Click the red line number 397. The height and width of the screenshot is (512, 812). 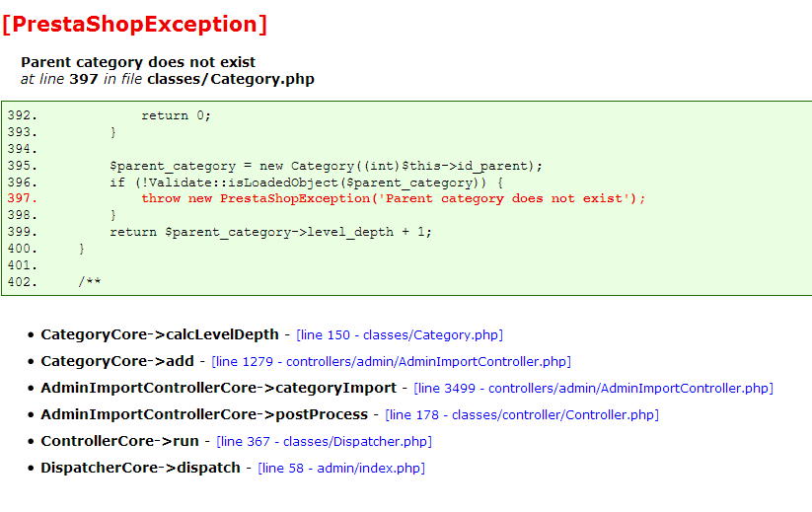coord(23,198)
